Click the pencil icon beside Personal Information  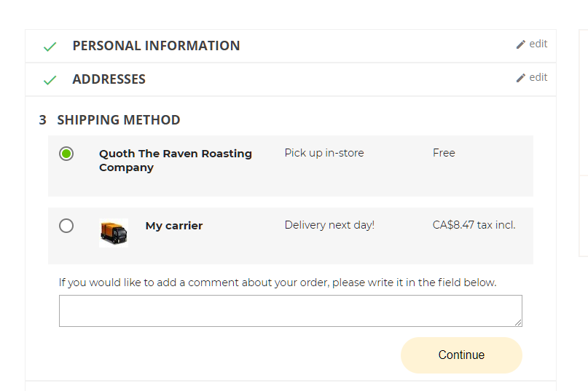tap(521, 44)
